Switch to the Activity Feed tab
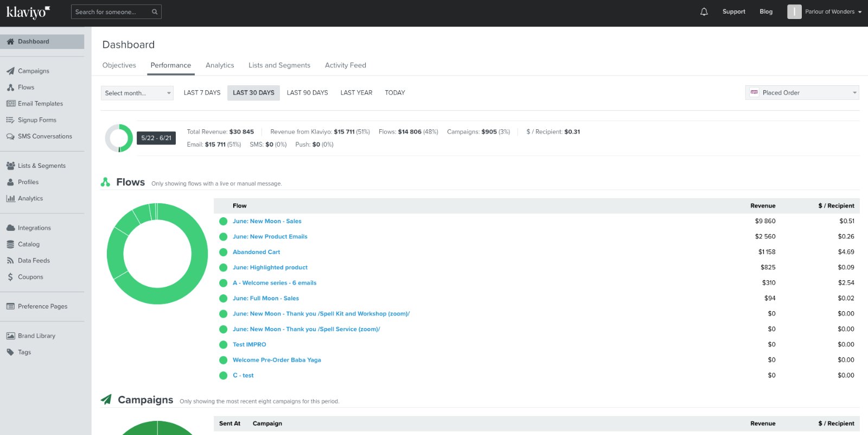Viewport: 868px width, 435px height. [346, 65]
